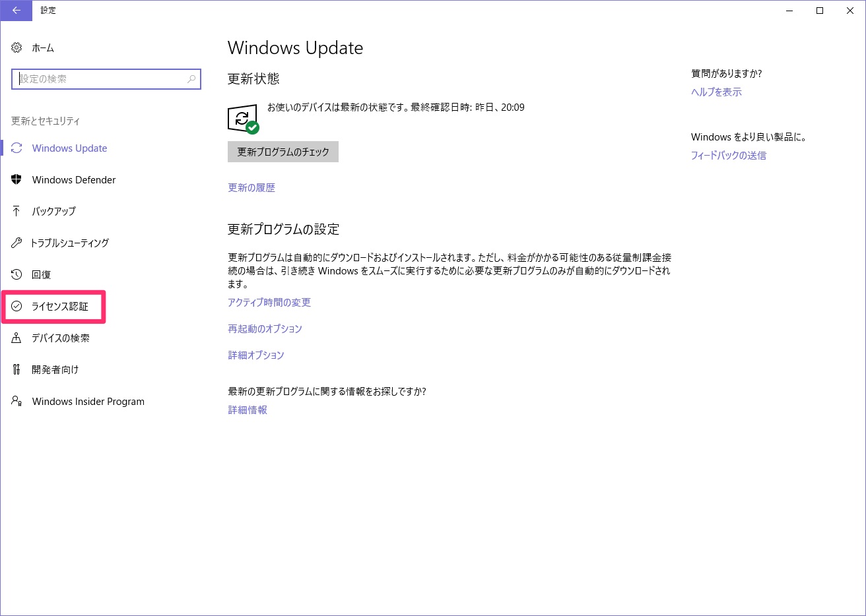Viewport: 866px width, 616px height.
Task: Close the 設定 window
Action: (850, 11)
